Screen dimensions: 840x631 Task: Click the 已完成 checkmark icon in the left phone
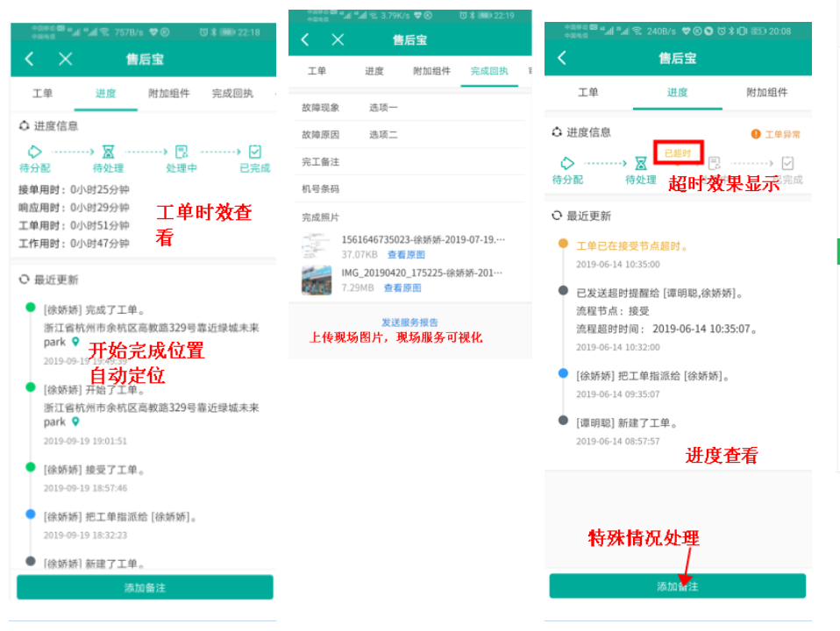254,152
